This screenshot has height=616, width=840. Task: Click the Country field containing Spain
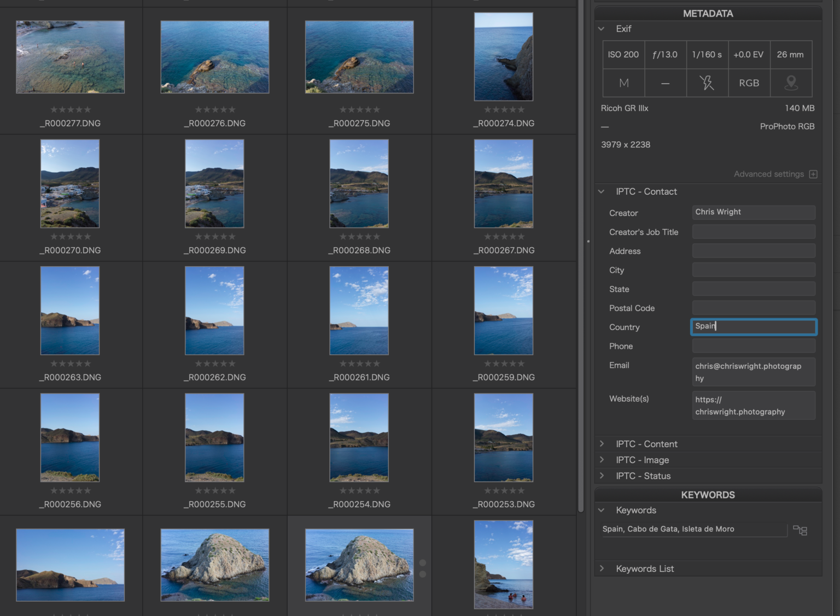[754, 326]
